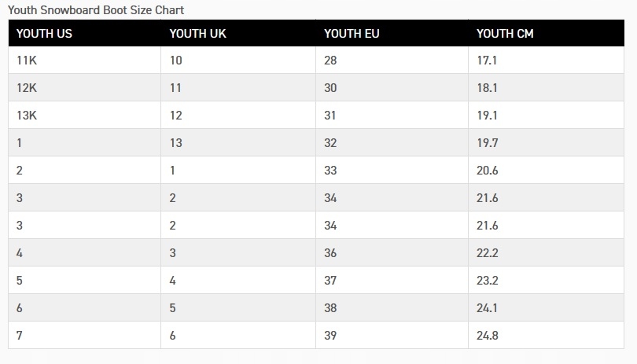Select the EU size 28 cell
The image size is (637, 364).
(x=330, y=61)
